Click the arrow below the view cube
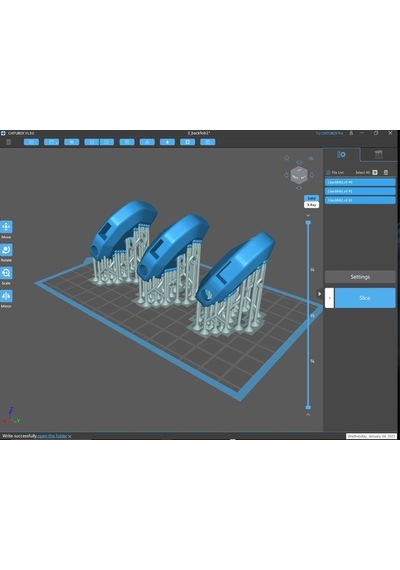This screenshot has height=570, width=400. point(299,188)
